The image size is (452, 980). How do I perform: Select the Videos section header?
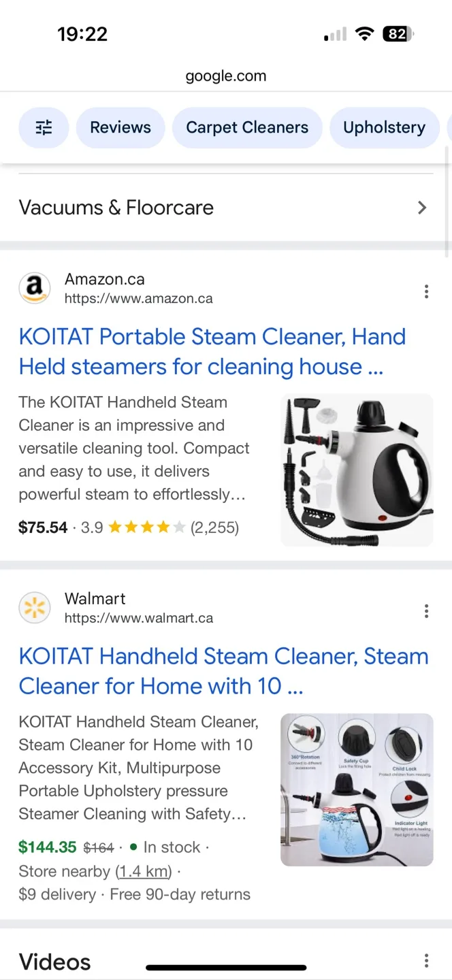coord(54,961)
